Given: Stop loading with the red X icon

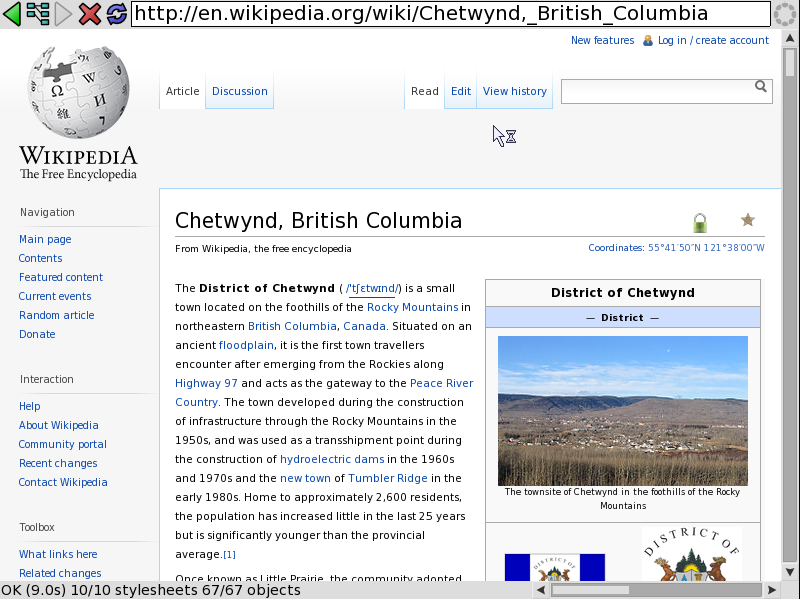Looking at the screenshot, I should [90, 14].
